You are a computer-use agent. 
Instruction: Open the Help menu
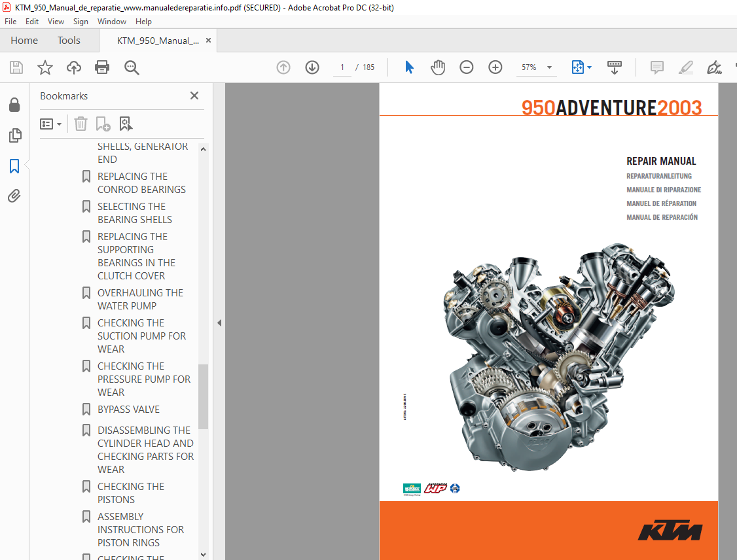[x=143, y=22]
